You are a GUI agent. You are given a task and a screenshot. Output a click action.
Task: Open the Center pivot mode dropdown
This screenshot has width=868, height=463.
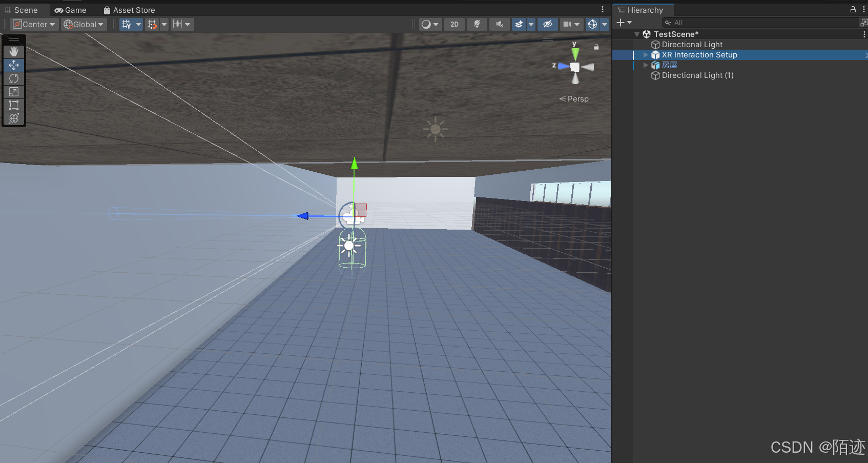click(x=34, y=24)
